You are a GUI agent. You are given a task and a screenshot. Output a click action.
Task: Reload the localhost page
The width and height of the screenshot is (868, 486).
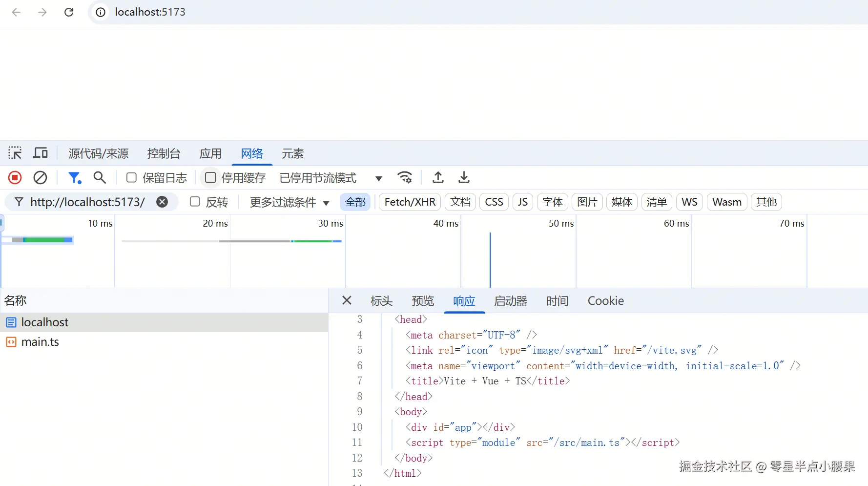(69, 12)
